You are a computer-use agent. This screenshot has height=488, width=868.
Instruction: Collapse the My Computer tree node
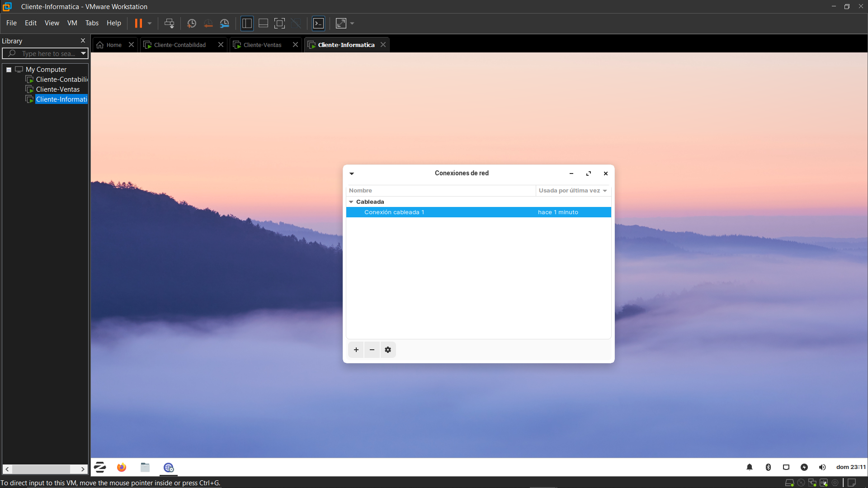(9, 70)
